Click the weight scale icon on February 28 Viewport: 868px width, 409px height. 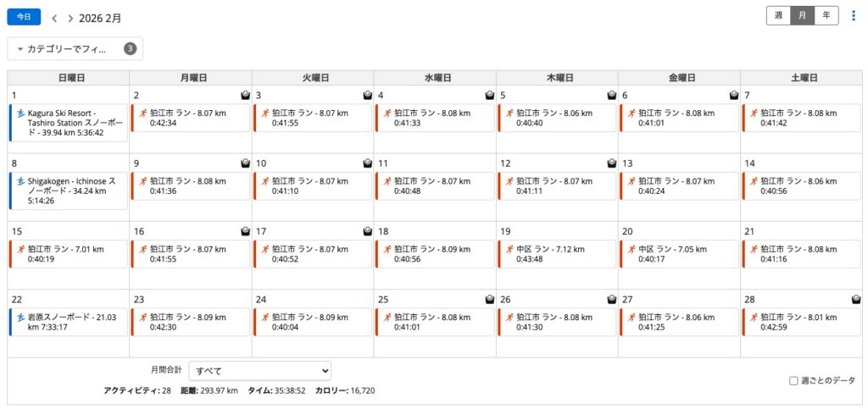click(856, 299)
